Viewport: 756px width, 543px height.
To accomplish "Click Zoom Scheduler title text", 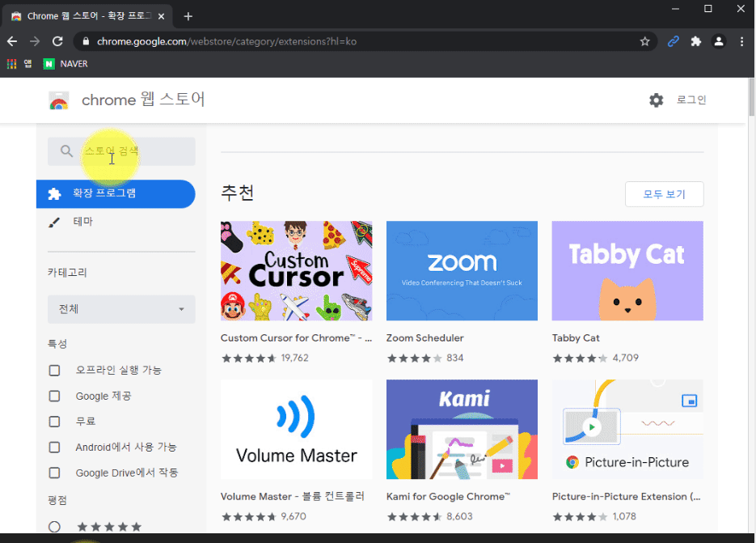I will tap(424, 338).
